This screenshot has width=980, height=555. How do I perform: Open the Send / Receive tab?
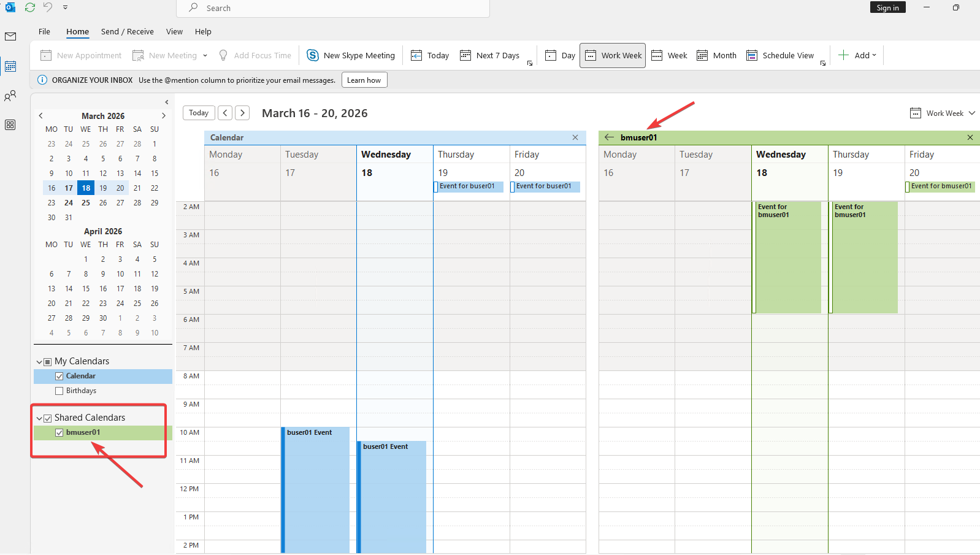click(127, 31)
